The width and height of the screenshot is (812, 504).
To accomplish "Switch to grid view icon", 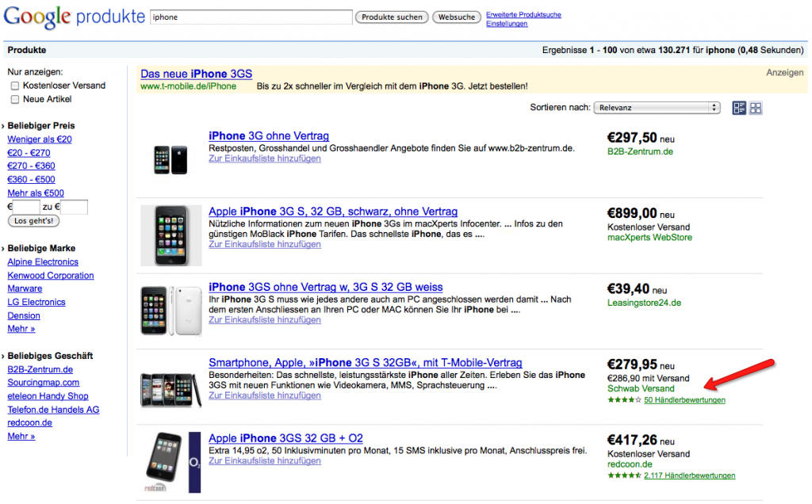I will (756, 108).
